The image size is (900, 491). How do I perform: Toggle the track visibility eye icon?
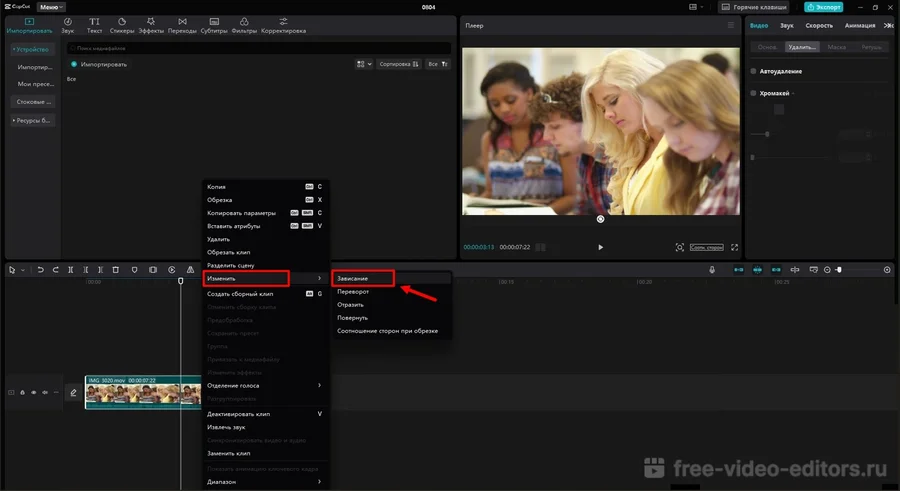point(33,393)
